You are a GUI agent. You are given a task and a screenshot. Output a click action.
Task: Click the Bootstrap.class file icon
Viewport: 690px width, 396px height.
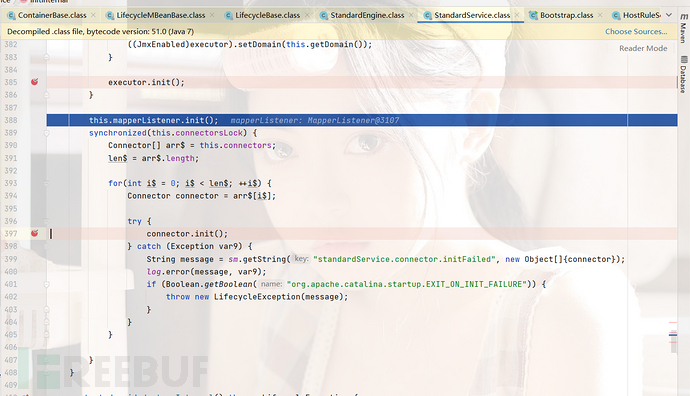(x=533, y=15)
